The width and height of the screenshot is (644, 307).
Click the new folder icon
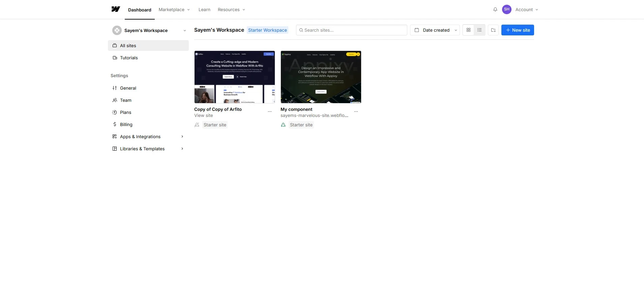[x=493, y=30]
